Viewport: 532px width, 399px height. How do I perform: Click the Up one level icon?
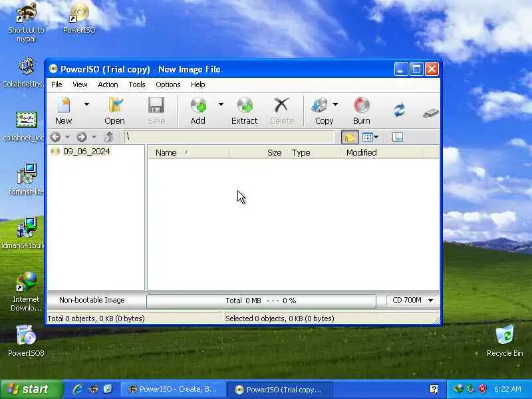pyautogui.click(x=109, y=137)
